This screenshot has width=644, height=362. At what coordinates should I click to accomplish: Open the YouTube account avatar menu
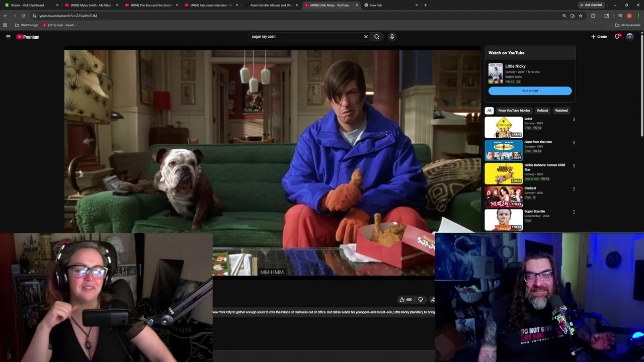click(x=630, y=37)
